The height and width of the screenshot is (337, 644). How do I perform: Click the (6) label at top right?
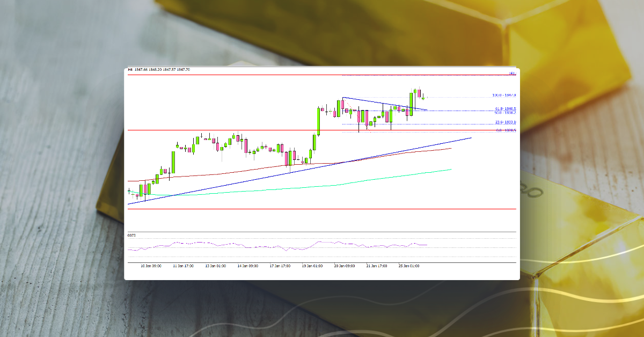pos(511,74)
